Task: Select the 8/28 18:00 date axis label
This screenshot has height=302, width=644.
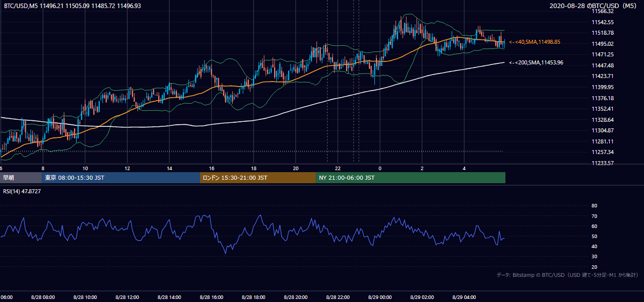Action: tap(253, 297)
